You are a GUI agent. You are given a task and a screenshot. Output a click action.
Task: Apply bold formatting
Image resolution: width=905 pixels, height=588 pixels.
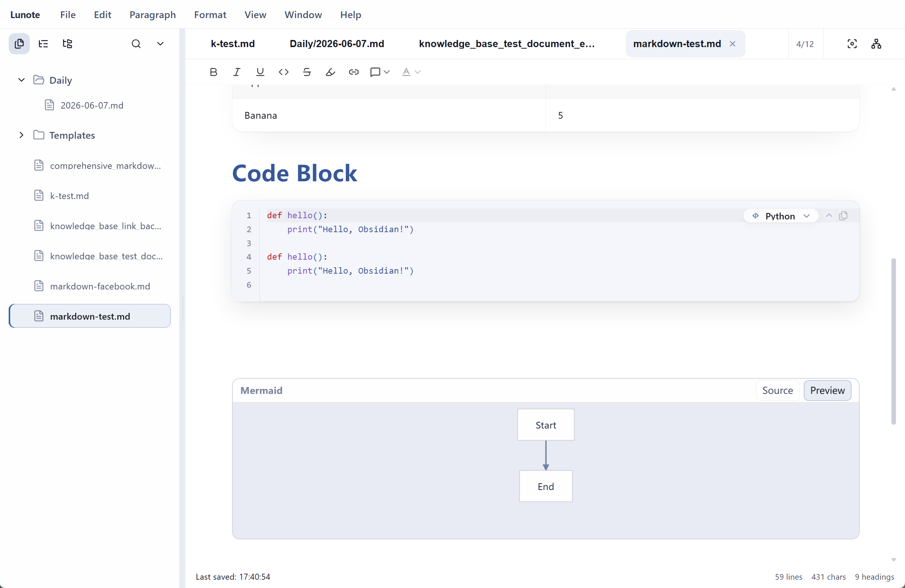coord(213,72)
